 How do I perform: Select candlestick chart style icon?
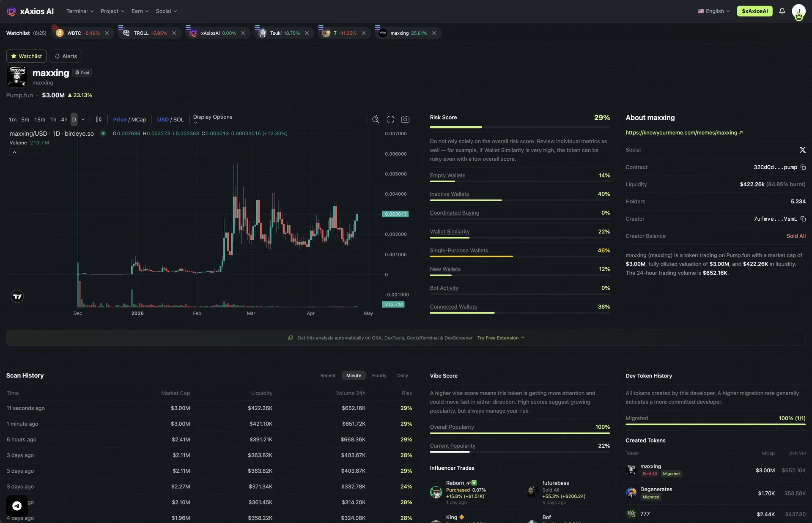99,120
